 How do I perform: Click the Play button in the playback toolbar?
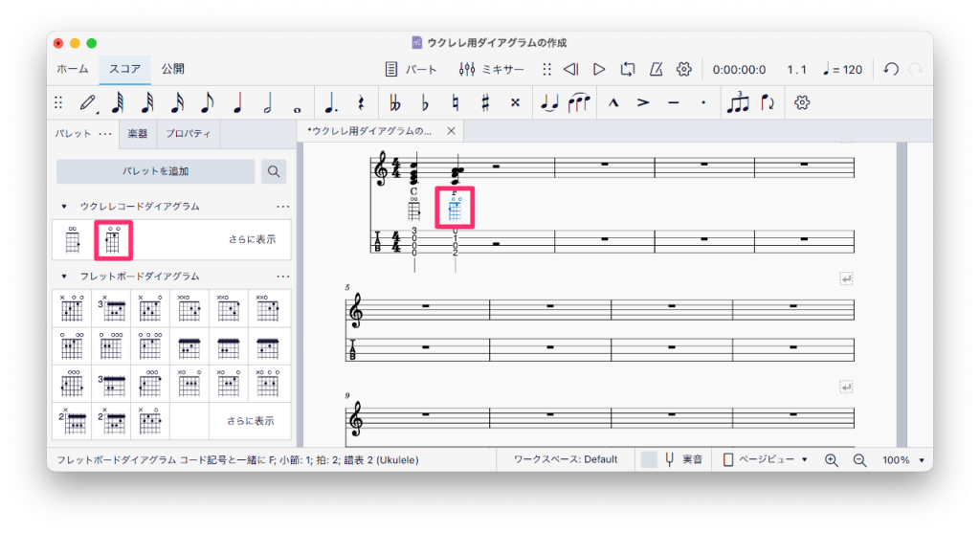[599, 69]
